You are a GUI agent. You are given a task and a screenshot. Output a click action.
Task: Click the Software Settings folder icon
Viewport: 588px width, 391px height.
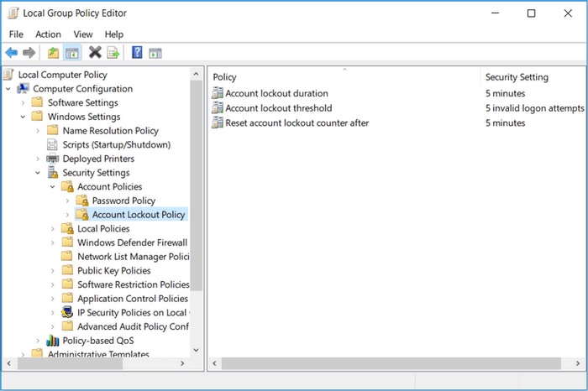tap(37, 102)
